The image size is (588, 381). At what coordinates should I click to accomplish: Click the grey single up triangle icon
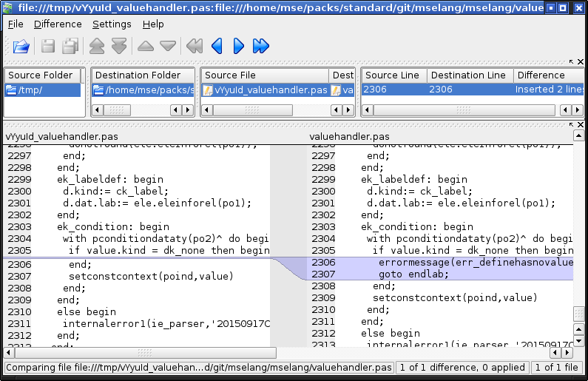click(146, 47)
